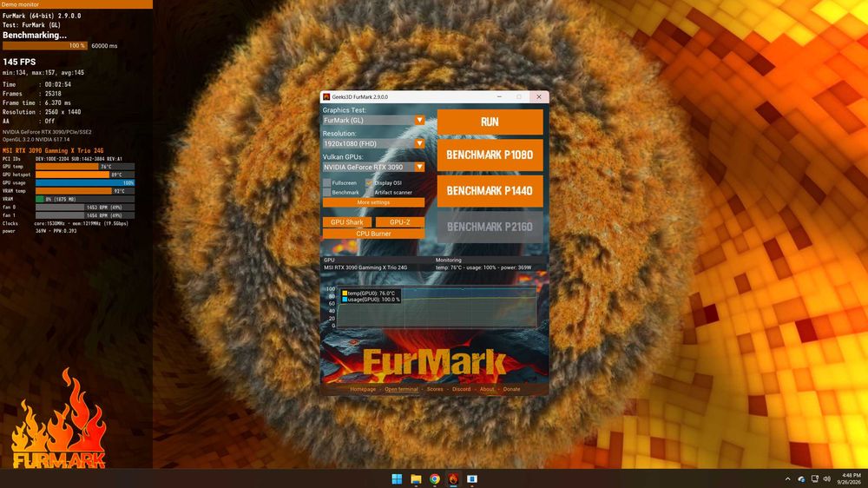Launch the GPU Shark utility
Viewport: 868px width, 488px height.
[x=347, y=222]
